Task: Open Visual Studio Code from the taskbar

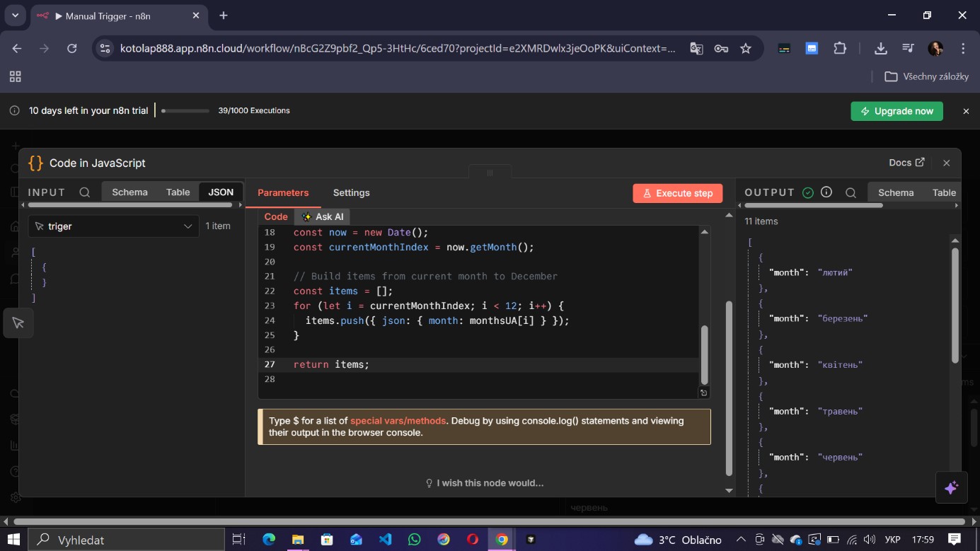Action: pos(385,540)
